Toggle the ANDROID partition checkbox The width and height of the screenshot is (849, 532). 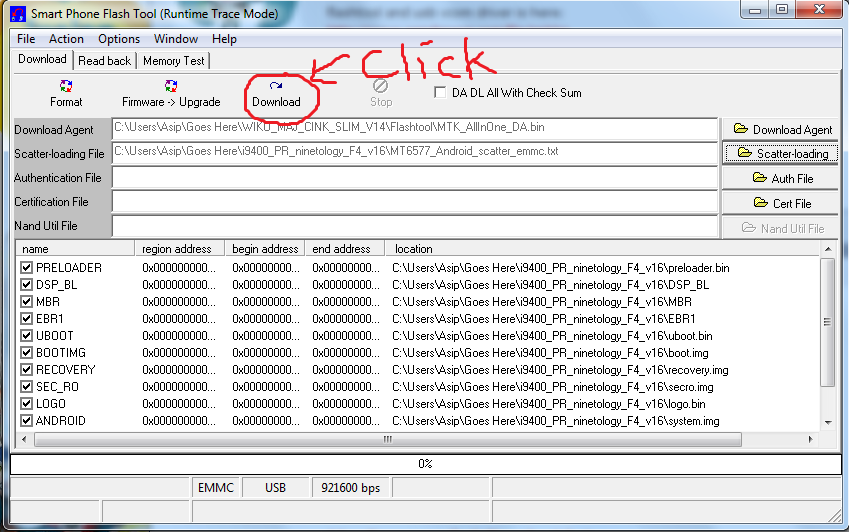pos(27,421)
